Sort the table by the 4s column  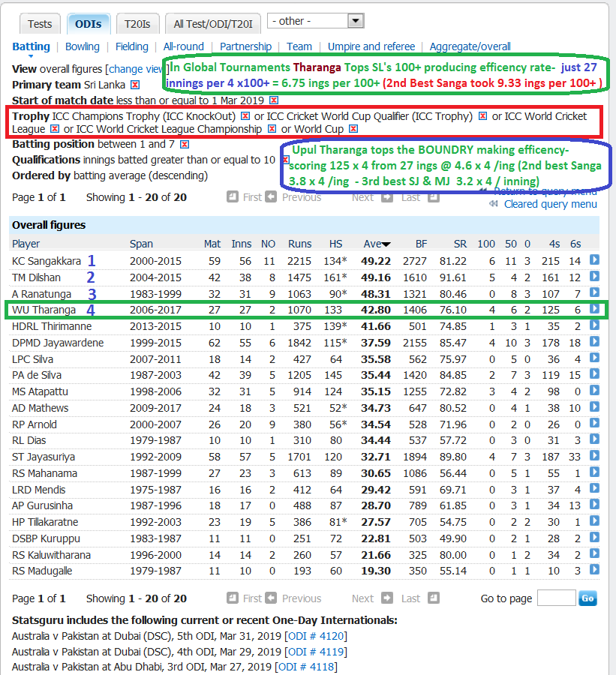pyautogui.click(x=554, y=244)
